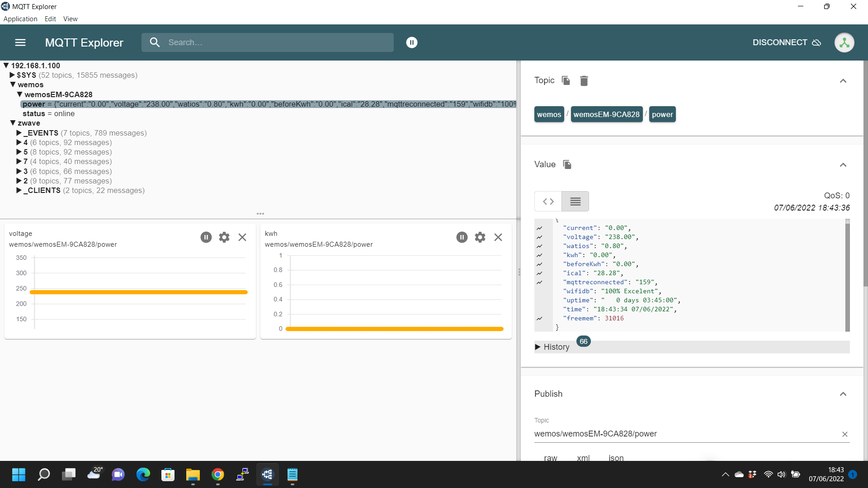Screen dimensions: 868x488
Task: Select the MQTT Explorer taskbar icon
Action: pyautogui.click(x=267, y=475)
